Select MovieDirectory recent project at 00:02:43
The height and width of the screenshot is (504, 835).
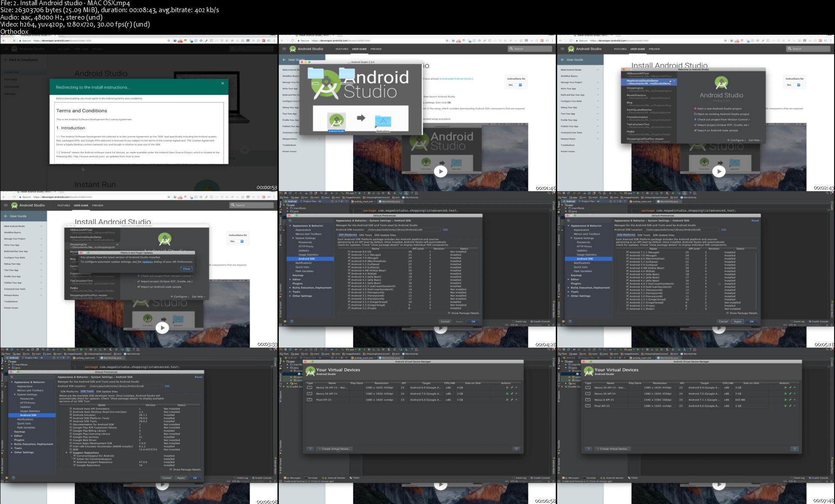(648, 96)
